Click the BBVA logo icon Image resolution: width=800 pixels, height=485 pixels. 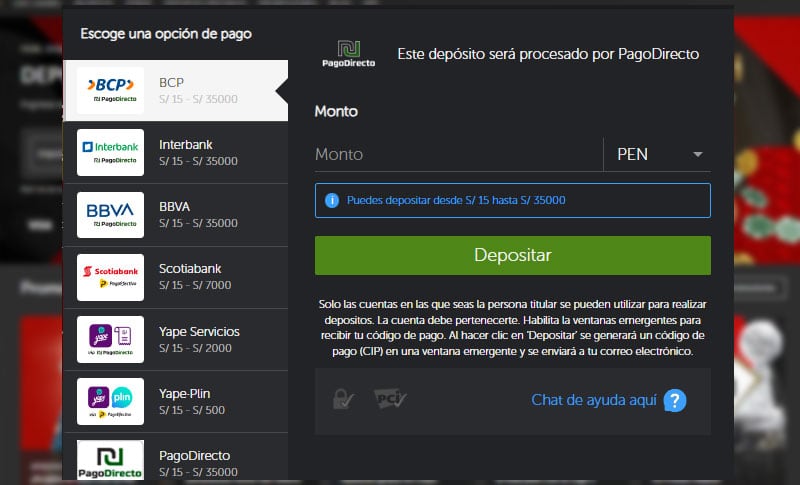pos(110,214)
